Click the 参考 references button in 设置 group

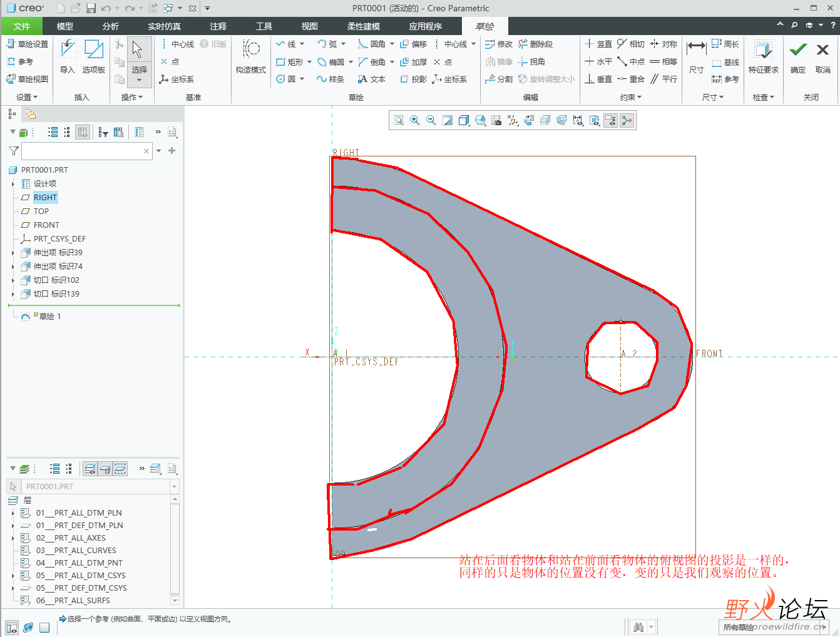point(19,61)
